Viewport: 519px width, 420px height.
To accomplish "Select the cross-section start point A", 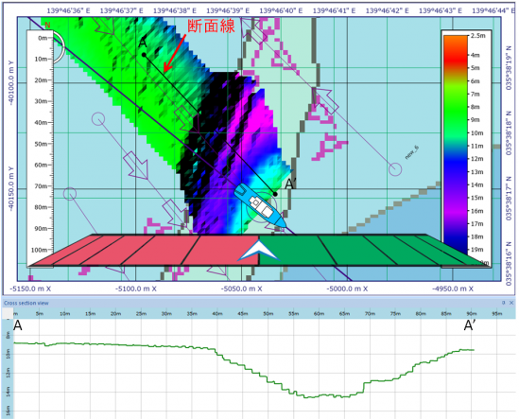I will 144,55.
